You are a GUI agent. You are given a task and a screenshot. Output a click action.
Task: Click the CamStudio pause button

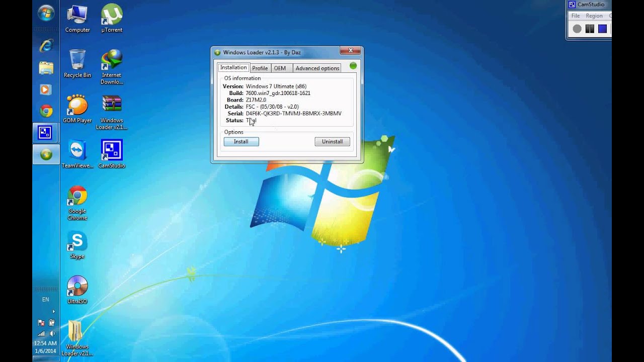590,29
